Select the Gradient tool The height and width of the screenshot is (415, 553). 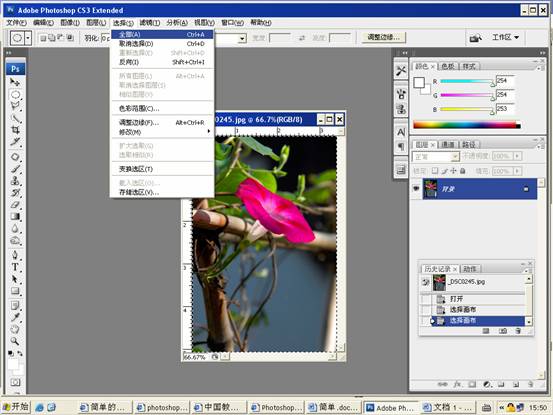(x=15, y=216)
